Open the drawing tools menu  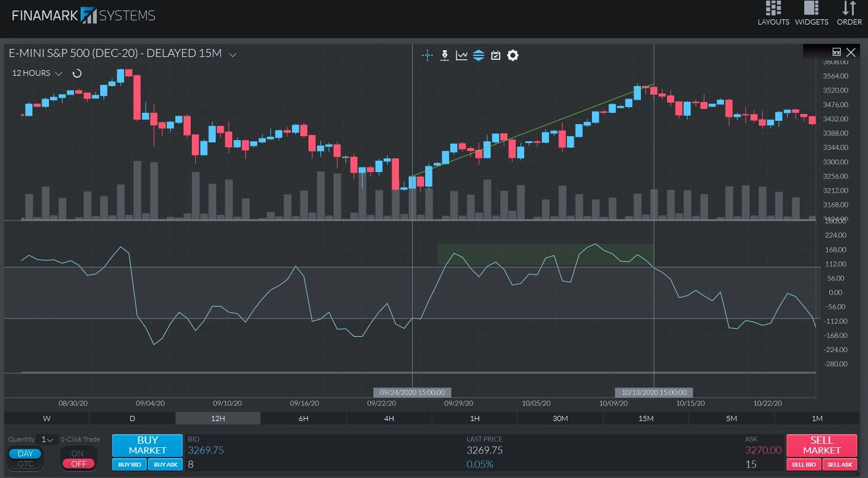coord(445,55)
